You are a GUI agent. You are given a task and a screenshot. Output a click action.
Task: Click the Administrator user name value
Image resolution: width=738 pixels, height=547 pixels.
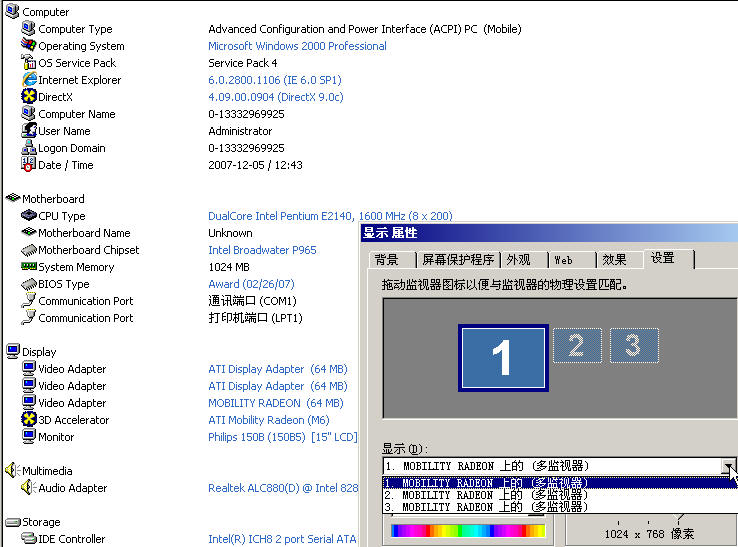click(240, 131)
